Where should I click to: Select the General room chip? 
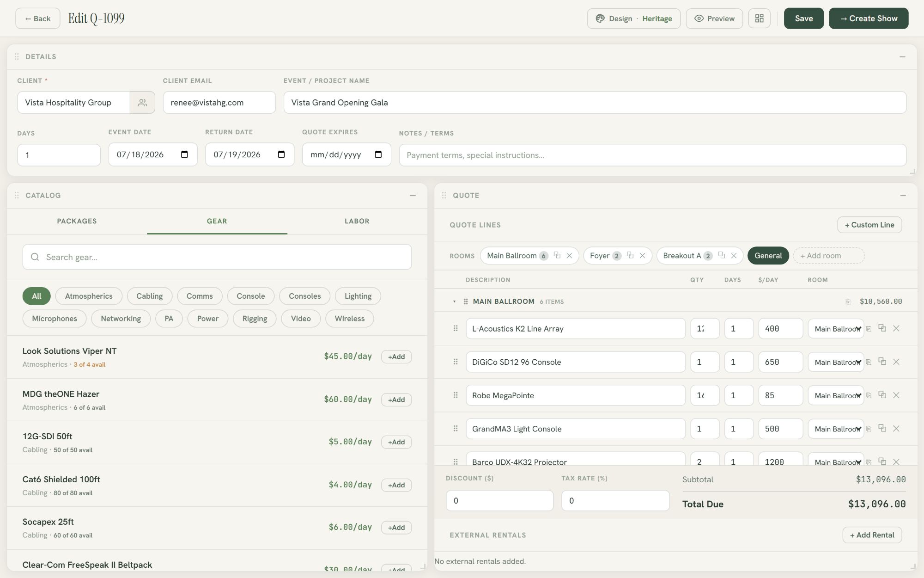(x=768, y=255)
